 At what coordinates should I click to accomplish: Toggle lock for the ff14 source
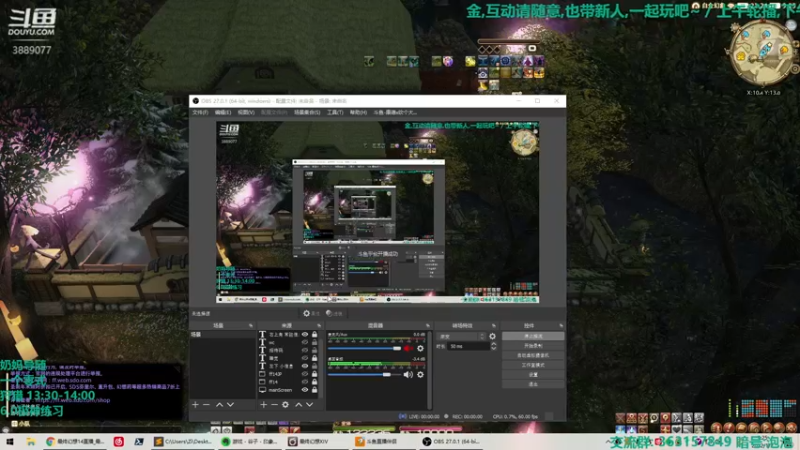[314, 382]
